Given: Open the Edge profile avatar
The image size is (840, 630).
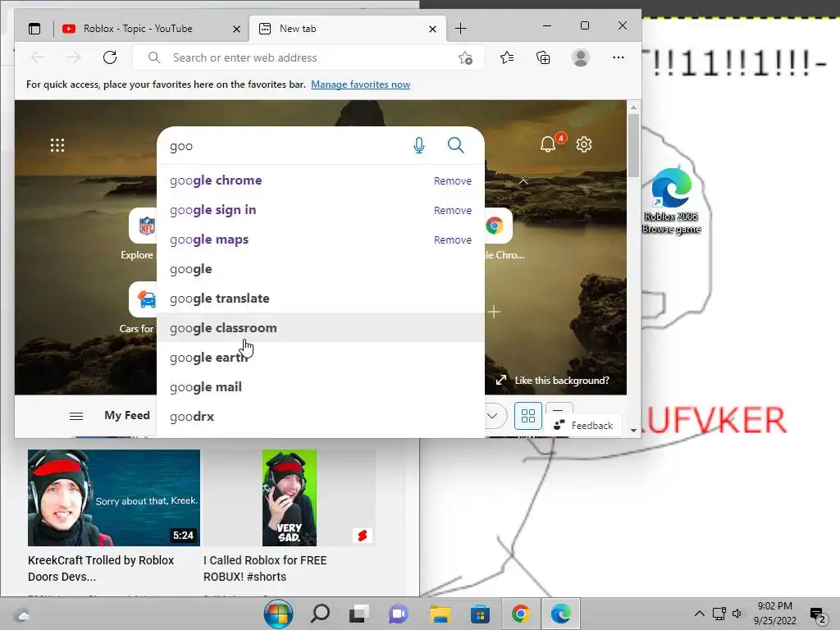Looking at the screenshot, I should click(x=580, y=57).
